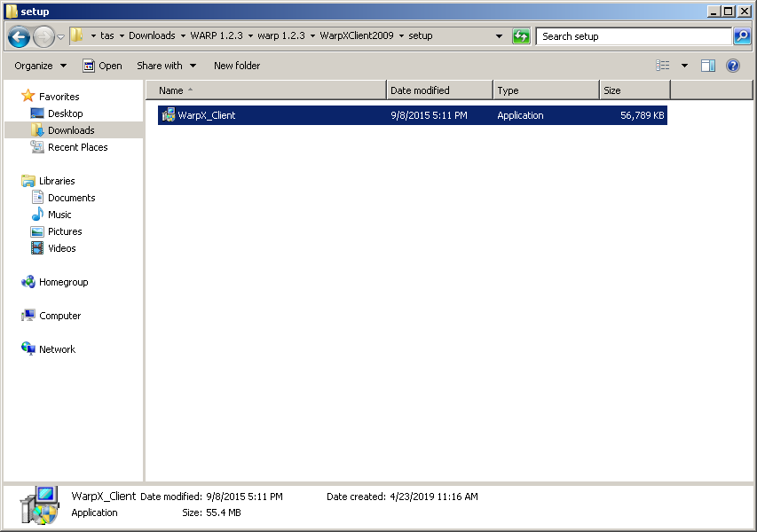The image size is (757, 532).
Task: Select Libraries in the navigation pane
Action: coord(57,181)
